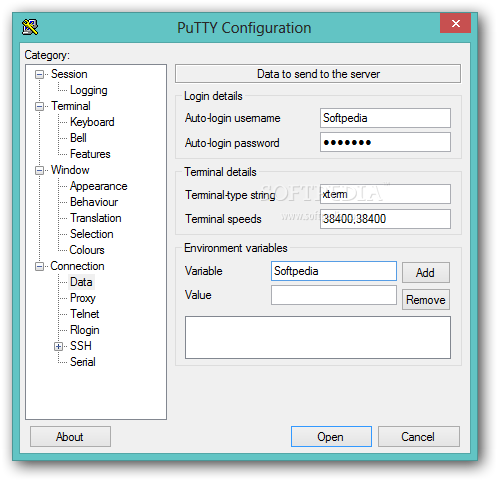Collapse the Window tree node

click(x=39, y=170)
